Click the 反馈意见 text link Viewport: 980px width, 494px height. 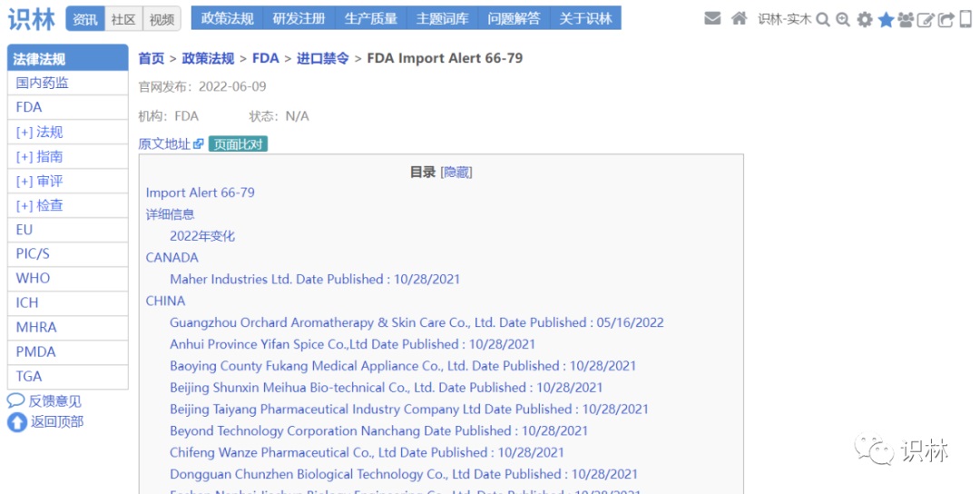coord(55,400)
